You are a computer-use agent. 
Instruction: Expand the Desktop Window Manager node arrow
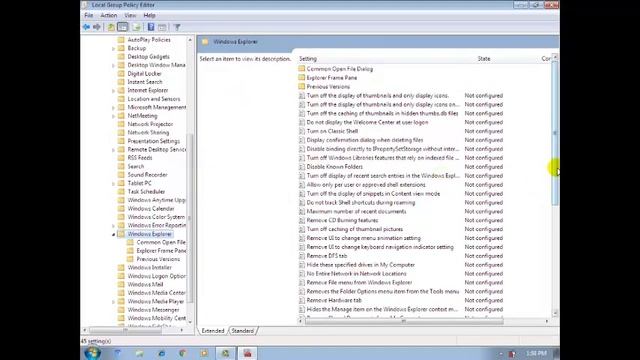click(x=113, y=65)
